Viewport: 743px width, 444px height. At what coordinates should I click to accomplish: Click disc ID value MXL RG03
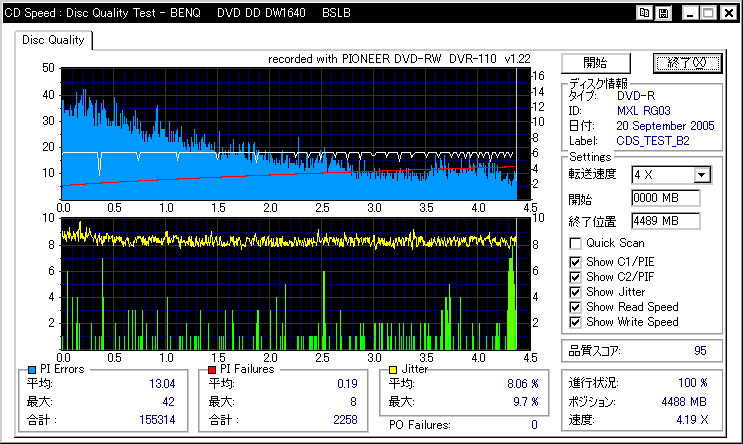(643, 111)
